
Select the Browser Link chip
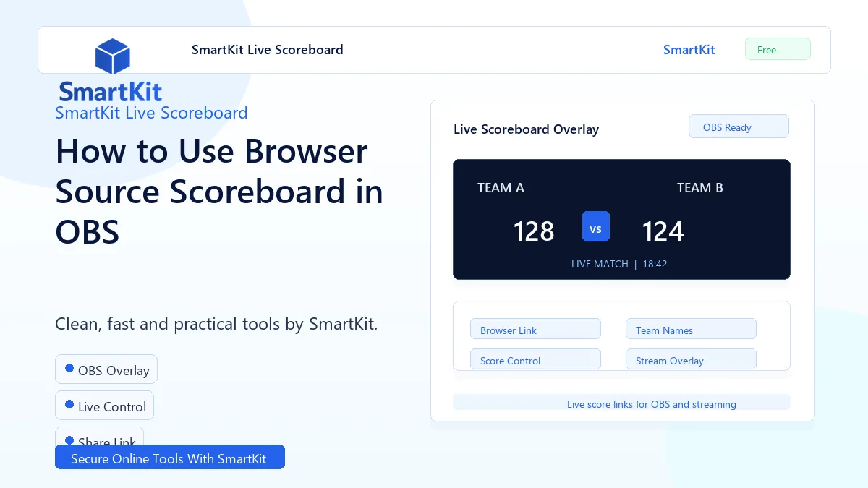pos(535,330)
